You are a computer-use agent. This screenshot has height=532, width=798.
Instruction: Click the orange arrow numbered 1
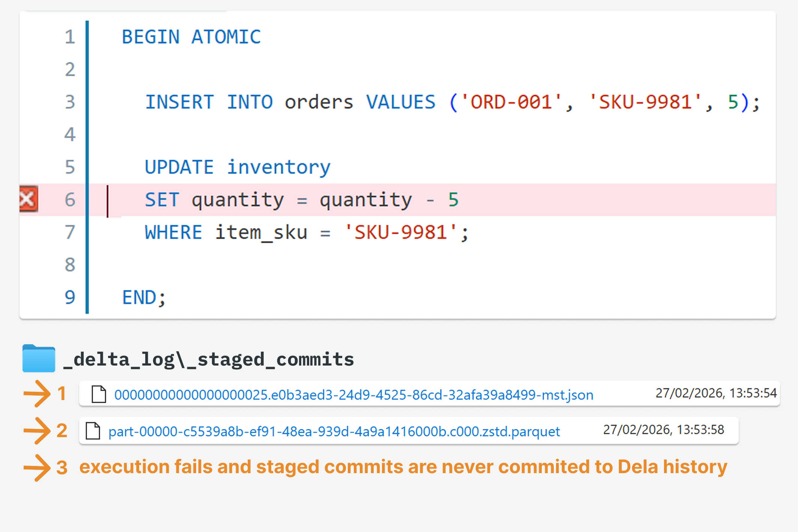pyautogui.click(x=37, y=393)
